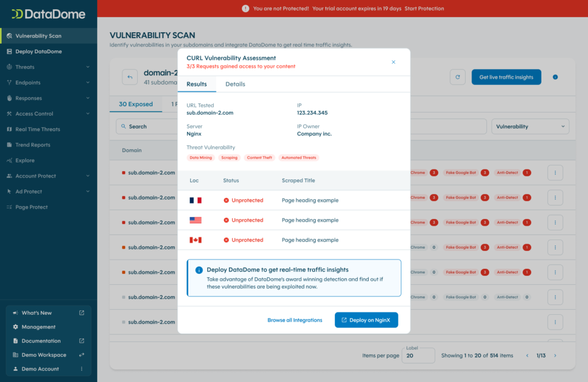Click Browse all Integrations link
588x382 pixels.
295,320
